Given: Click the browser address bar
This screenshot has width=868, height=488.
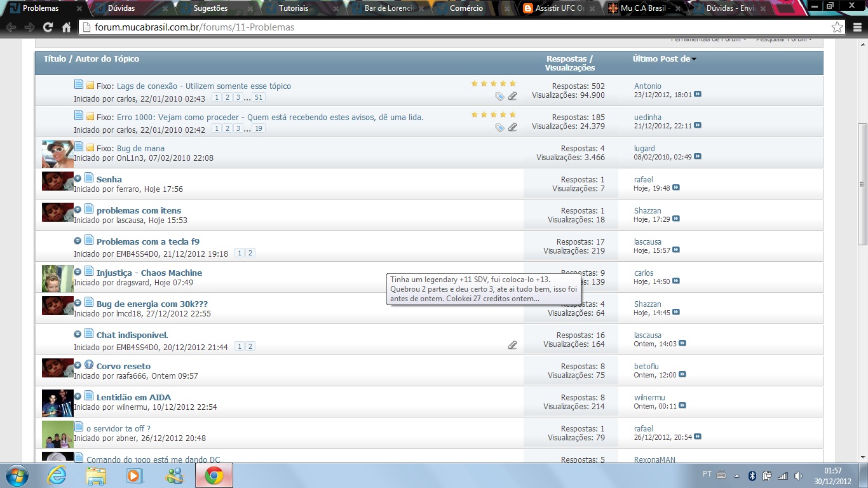Looking at the screenshot, I should (445, 27).
